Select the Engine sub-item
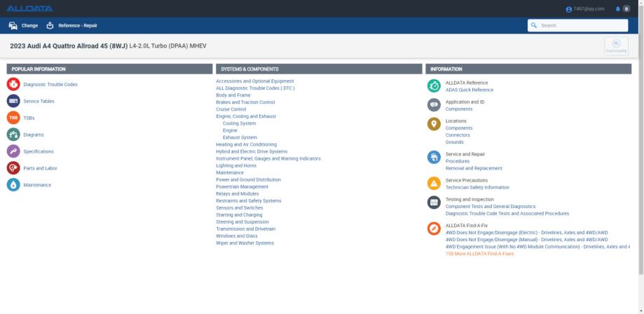Viewport: 644px width, 314px height. click(x=230, y=130)
